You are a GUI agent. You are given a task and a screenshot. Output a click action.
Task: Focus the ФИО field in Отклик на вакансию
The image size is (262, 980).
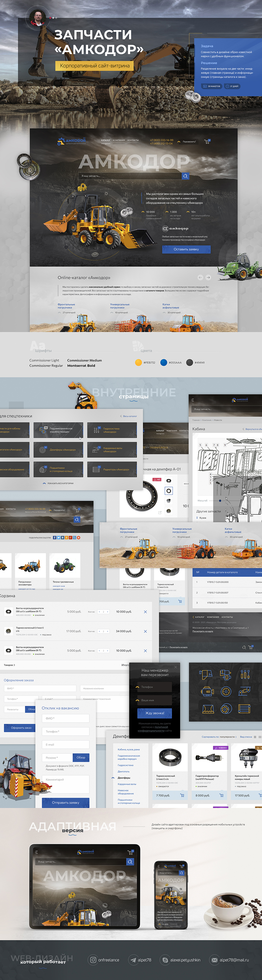coord(65,718)
